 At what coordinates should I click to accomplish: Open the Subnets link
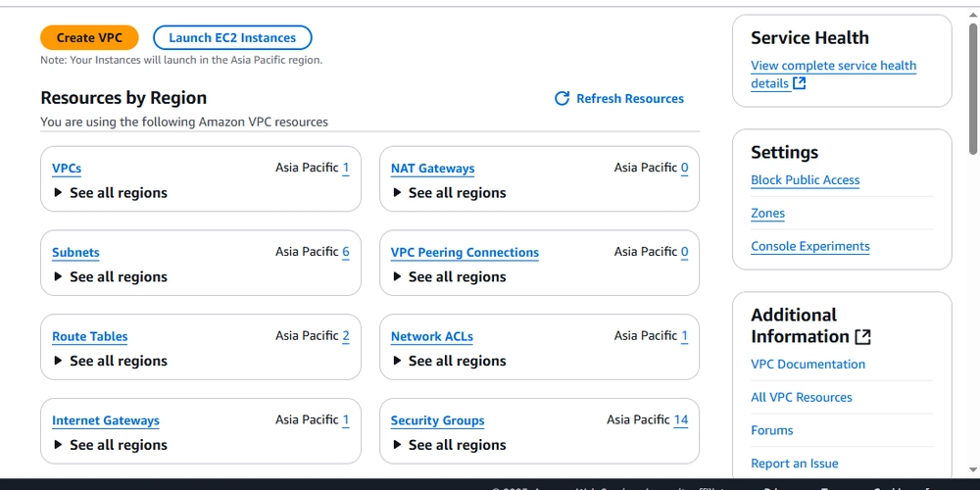coord(75,253)
